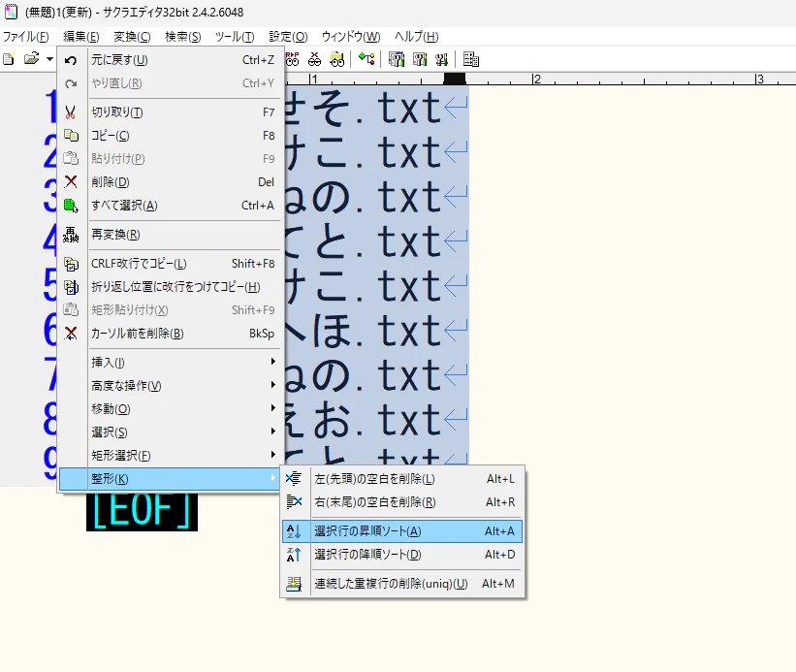Click the reconvert (再変換) icon
Image resolution: width=796 pixels, height=672 pixels.
pos(71,235)
